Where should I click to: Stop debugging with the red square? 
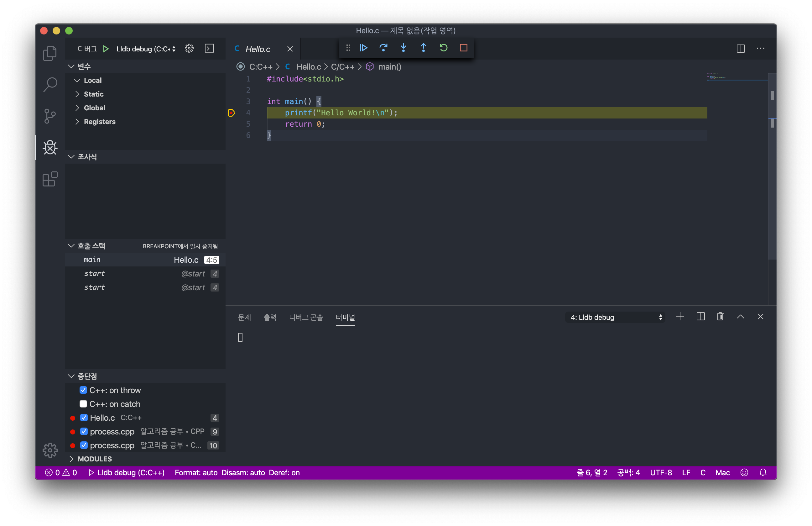pos(463,48)
